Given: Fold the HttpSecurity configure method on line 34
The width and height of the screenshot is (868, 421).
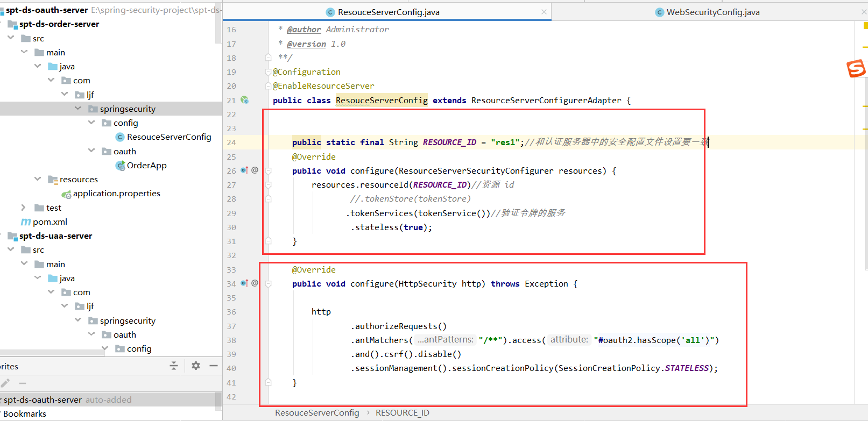Looking at the screenshot, I should [x=268, y=283].
